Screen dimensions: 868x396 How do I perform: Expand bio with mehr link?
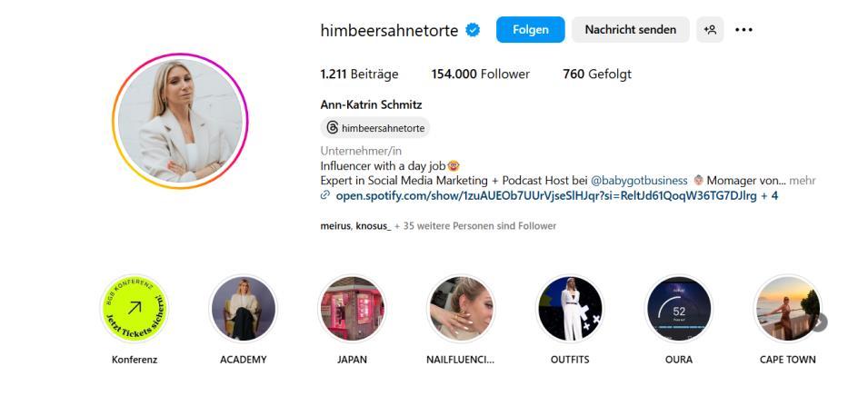803,181
